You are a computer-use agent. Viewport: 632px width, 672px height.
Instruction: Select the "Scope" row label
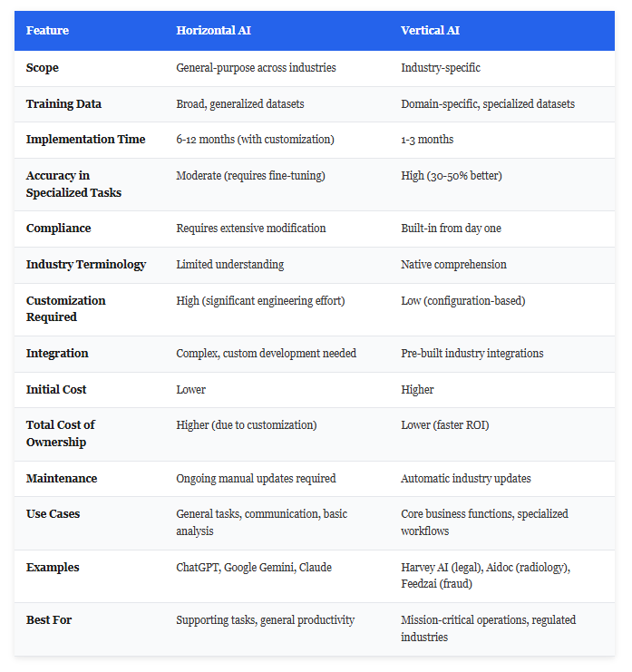click(x=43, y=68)
